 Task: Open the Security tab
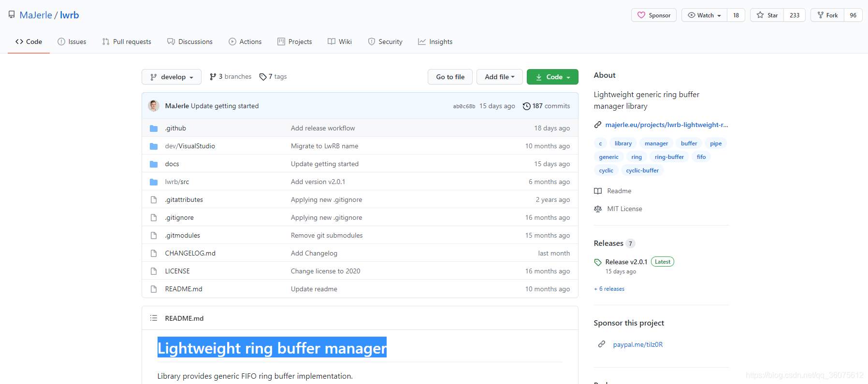tap(385, 42)
